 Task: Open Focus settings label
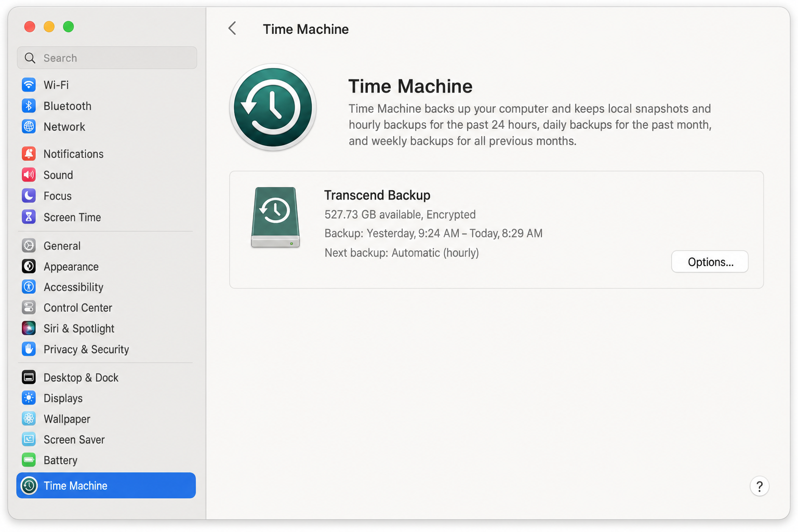tap(58, 196)
